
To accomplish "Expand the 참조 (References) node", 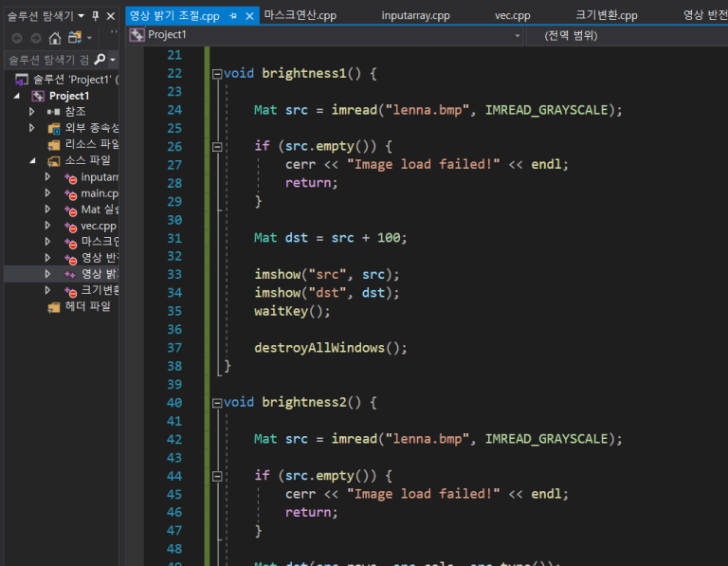I will click(31, 112).
